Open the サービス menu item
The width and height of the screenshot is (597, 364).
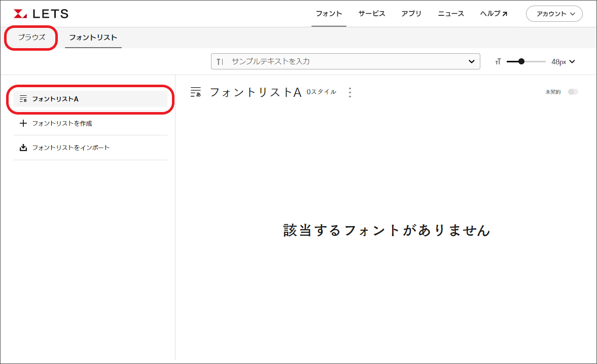(371, 14)
